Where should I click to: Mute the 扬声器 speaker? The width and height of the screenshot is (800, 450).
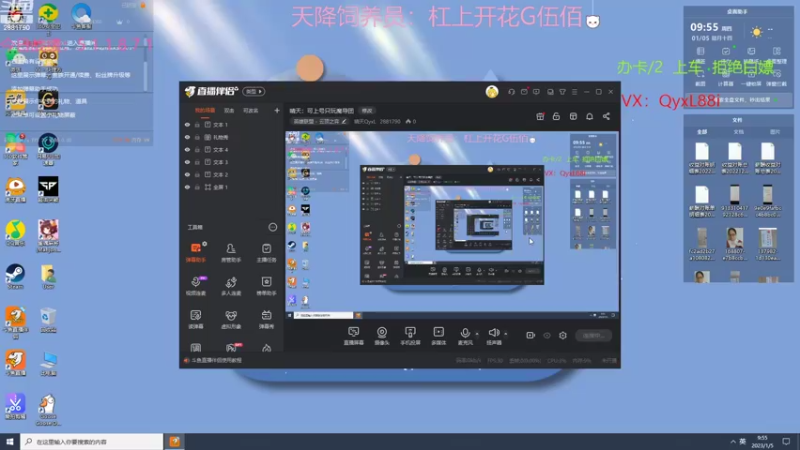pos(493,336)
